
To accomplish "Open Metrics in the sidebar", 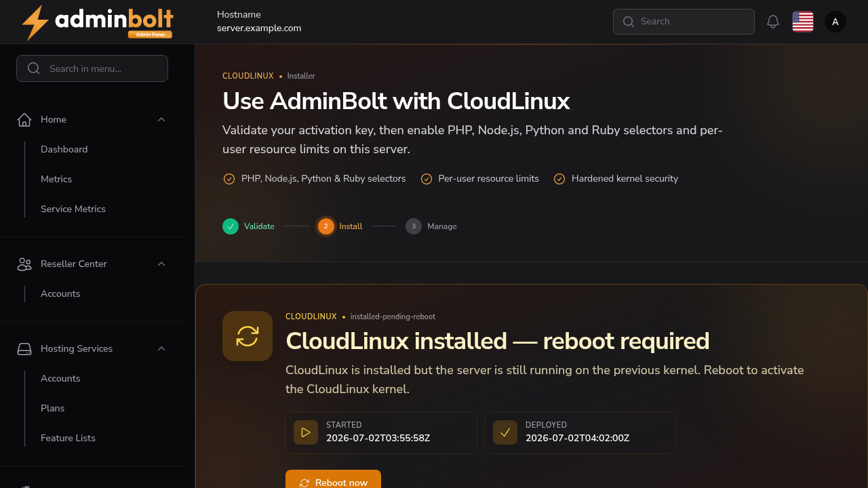I will pyautogui.click(x=56, y=179).
